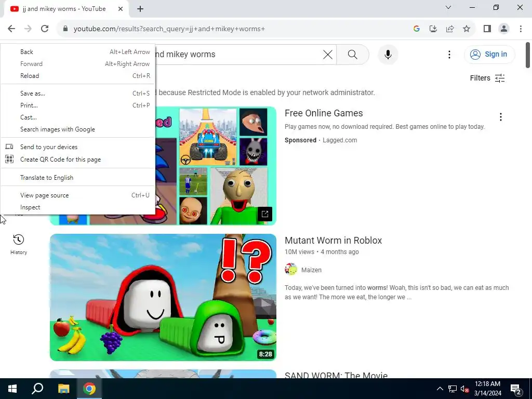Click the browser forward arrow
Screen dimensions: 532x399
click(x=28, y=29)
